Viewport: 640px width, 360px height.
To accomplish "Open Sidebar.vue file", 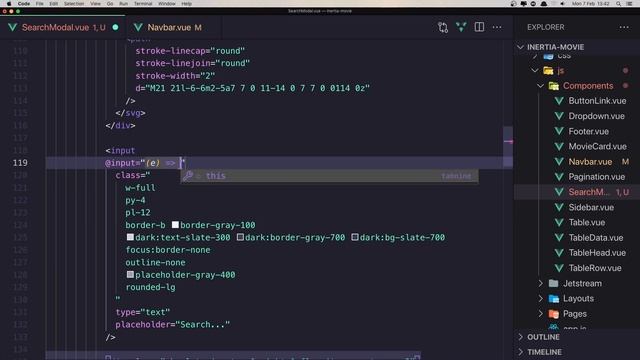I will (591, 207).
